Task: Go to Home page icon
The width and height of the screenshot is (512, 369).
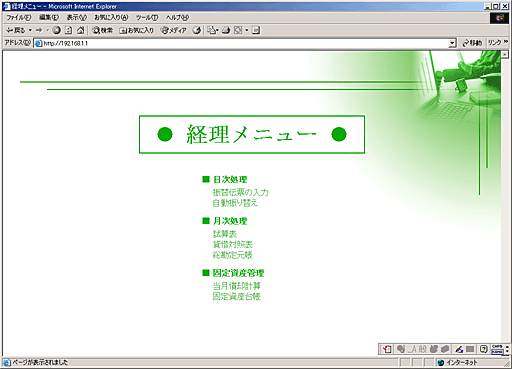Action: [80, 30]
